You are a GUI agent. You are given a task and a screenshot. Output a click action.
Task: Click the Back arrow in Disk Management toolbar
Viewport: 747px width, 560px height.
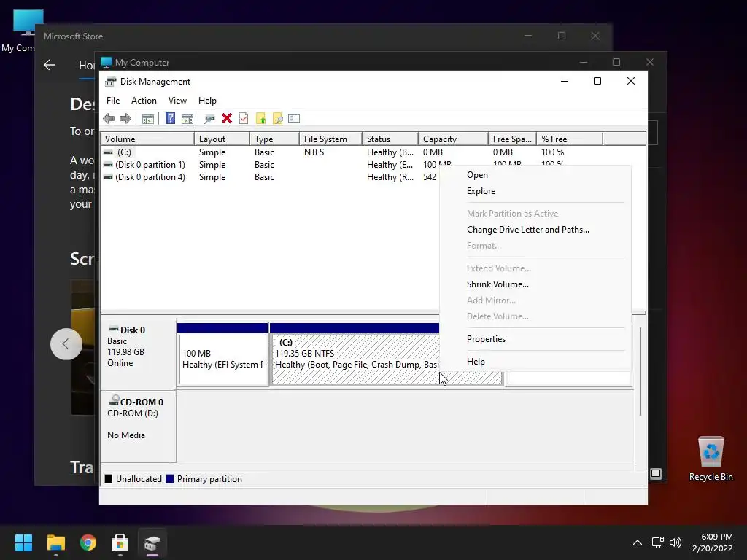point(109,119)
